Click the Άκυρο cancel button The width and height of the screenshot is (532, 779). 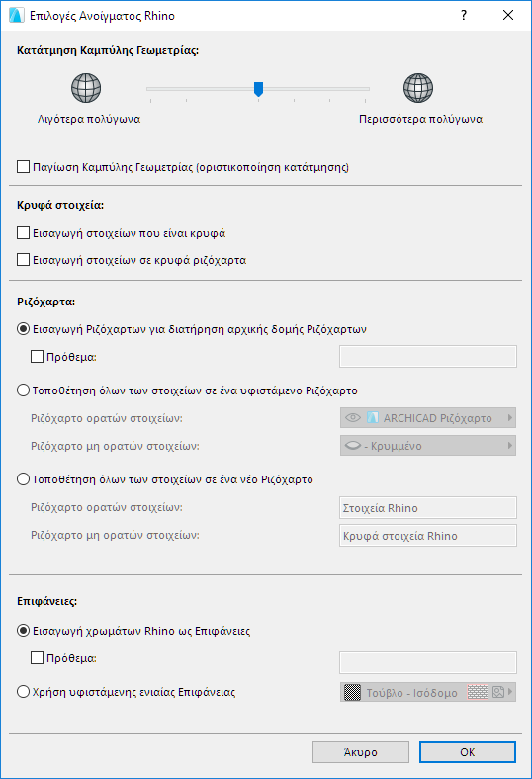[x=361, y=752]
